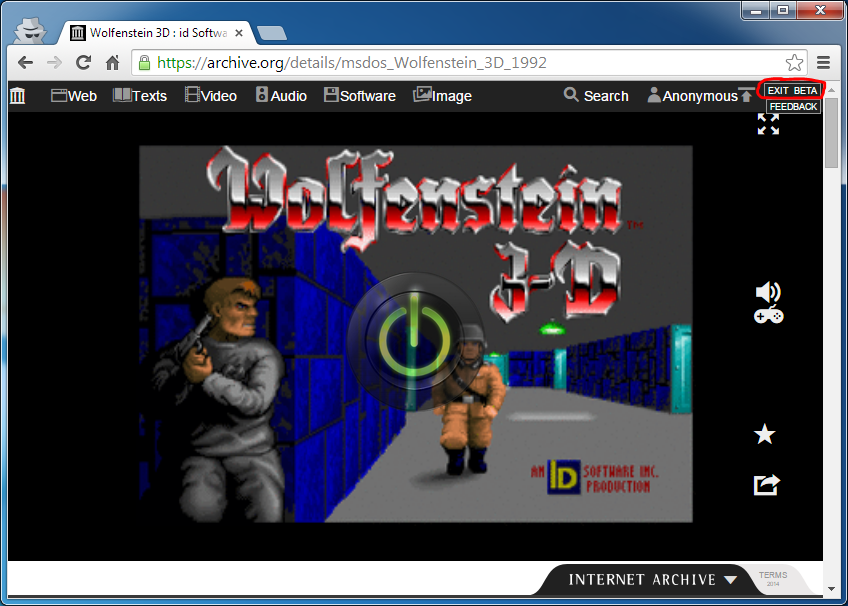Click the gamepad controller icon

[x=768, y=315]
